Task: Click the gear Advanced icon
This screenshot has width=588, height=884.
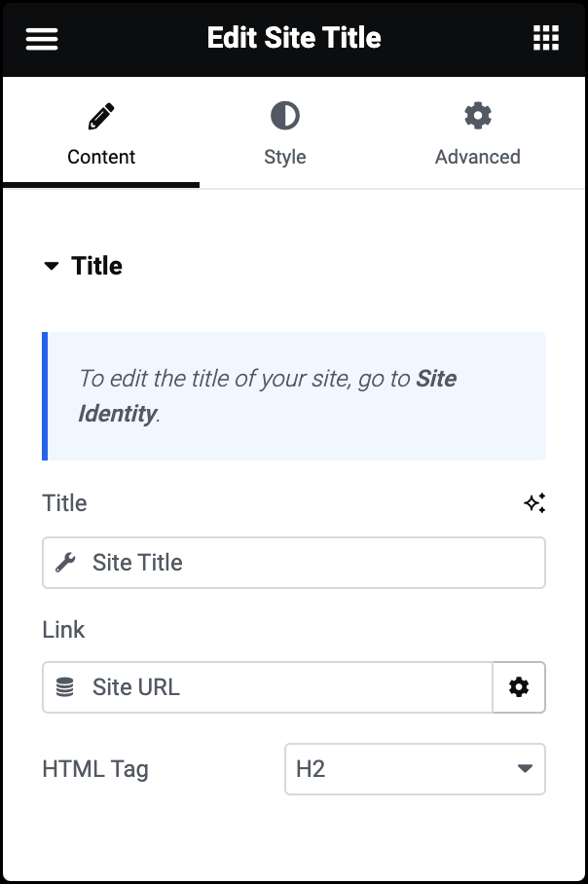Action: coord(477,116)
